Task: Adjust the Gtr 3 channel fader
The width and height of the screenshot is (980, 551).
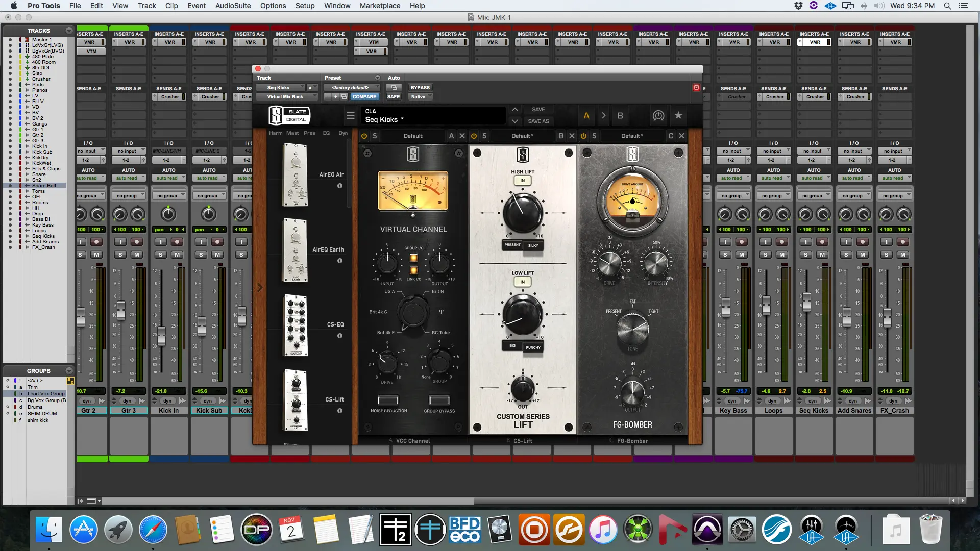Action: (121, 310)
